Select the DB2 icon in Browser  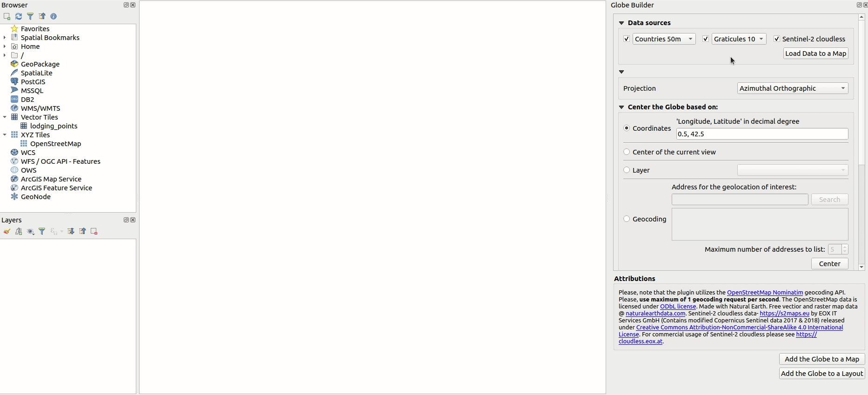pyautogui.click(x=14, y=100)
